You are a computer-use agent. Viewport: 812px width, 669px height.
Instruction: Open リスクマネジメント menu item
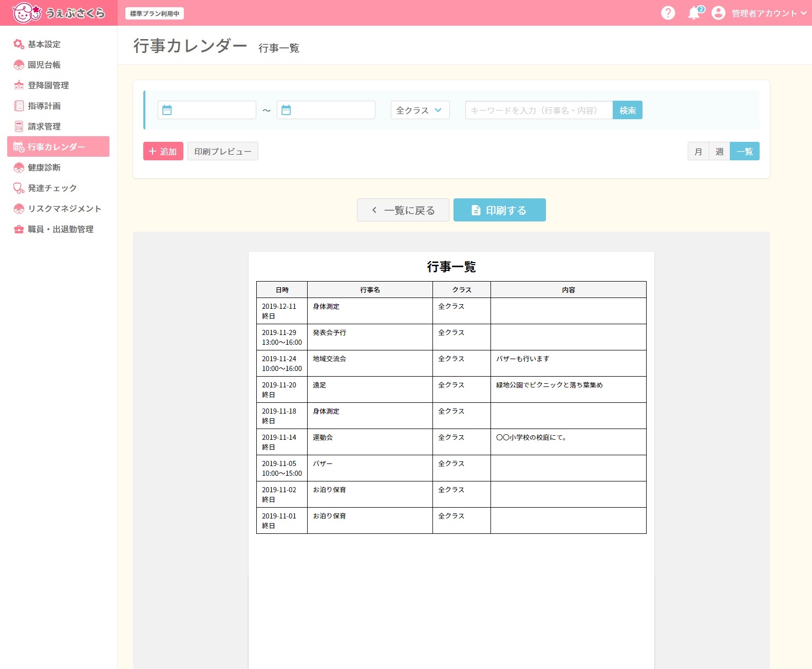(59, 209)
